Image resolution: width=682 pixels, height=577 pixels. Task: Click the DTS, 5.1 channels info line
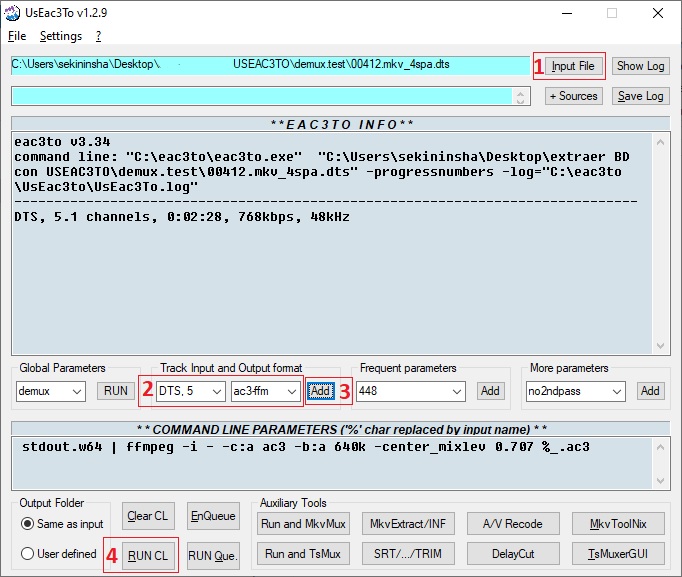182,217
